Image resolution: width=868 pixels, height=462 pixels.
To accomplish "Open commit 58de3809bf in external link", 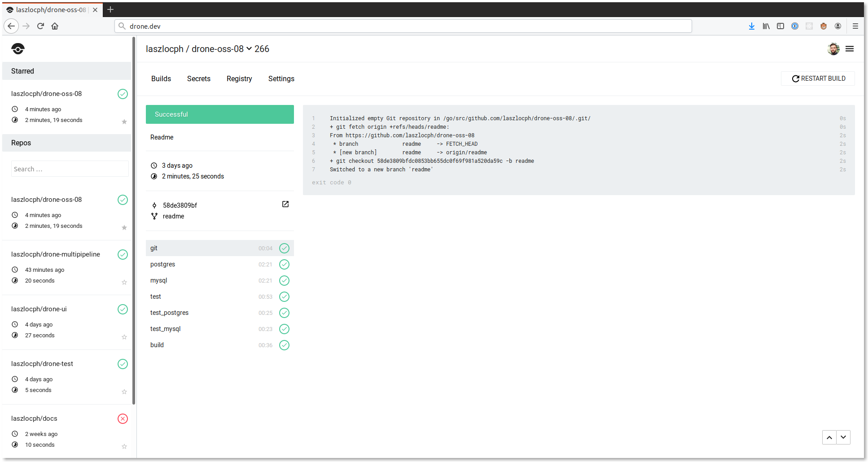I will click(x=285, y=205).
